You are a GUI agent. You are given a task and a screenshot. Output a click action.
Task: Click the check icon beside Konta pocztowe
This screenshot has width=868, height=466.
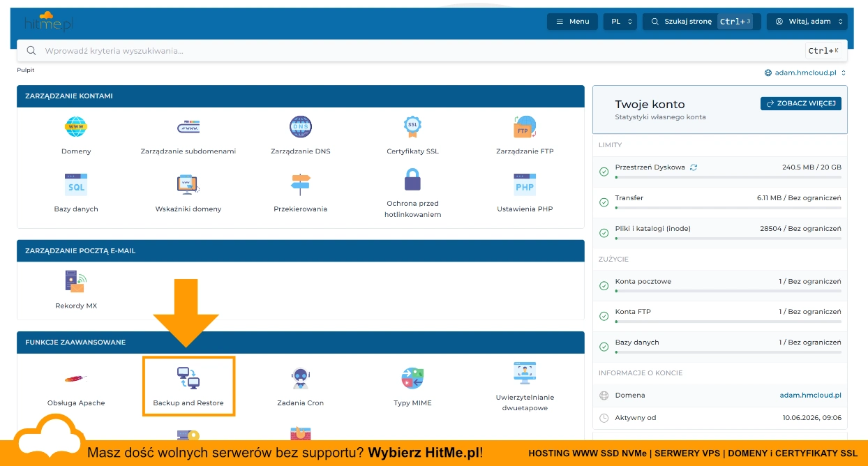604,286
